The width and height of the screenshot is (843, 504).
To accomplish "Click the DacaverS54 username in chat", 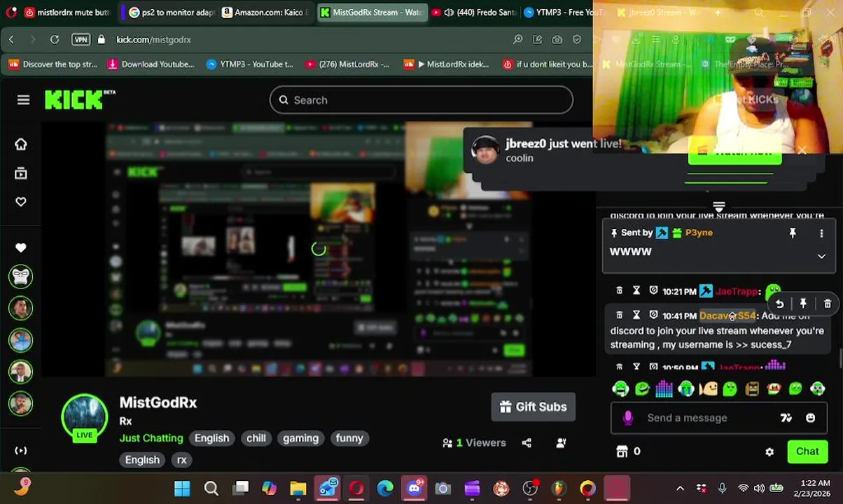I will pos(727,316).
